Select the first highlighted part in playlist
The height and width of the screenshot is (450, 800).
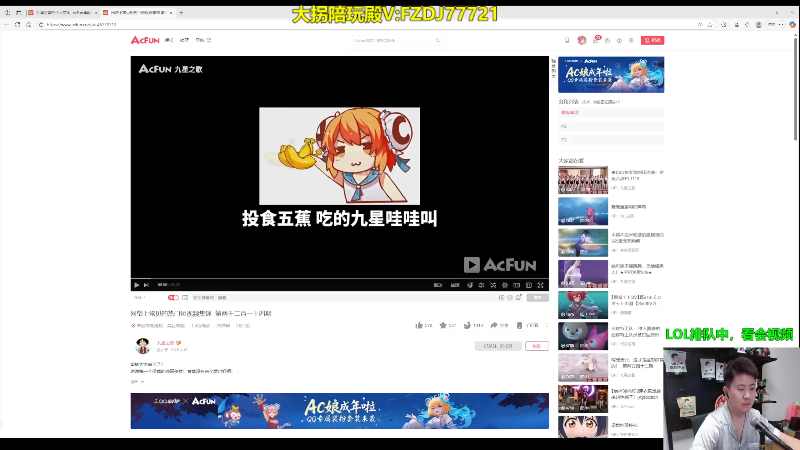coord(611,112)
